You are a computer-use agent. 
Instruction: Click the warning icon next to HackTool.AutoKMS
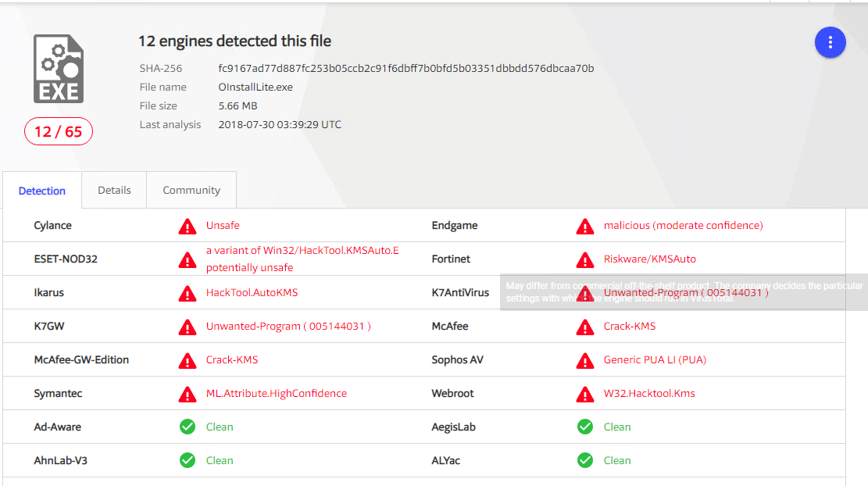coord(188,293)
